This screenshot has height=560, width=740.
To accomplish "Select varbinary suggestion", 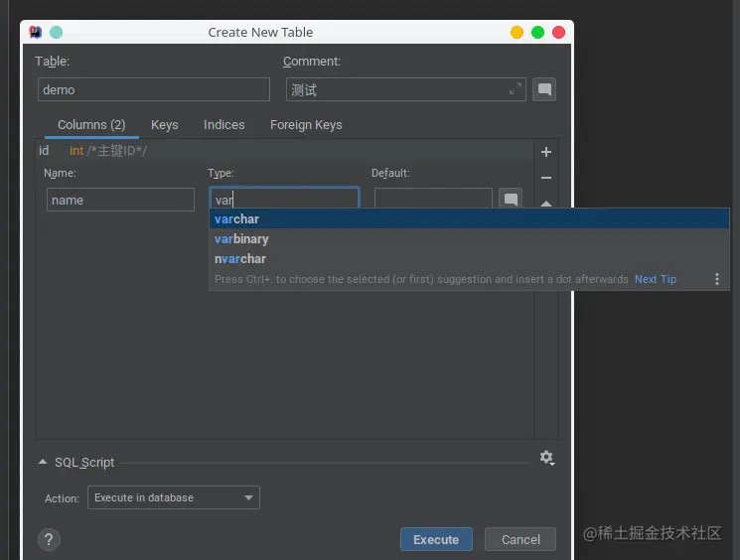I will pos(469,238).
